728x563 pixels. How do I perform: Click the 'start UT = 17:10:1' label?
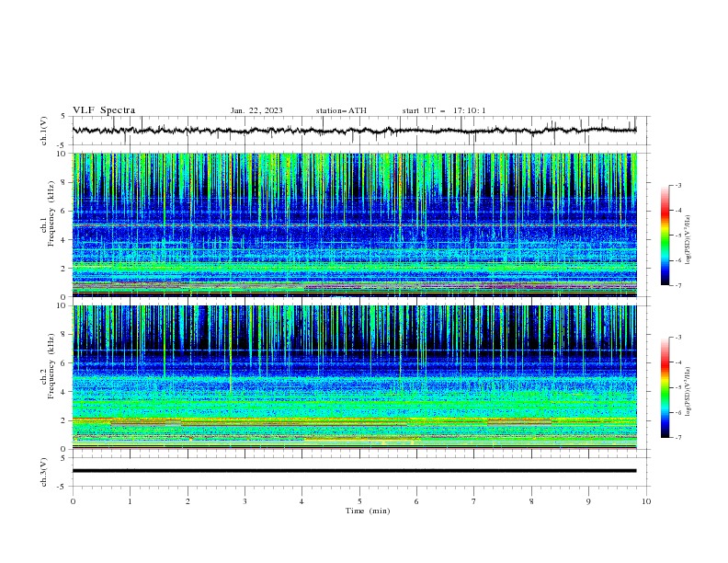(444, 110)
